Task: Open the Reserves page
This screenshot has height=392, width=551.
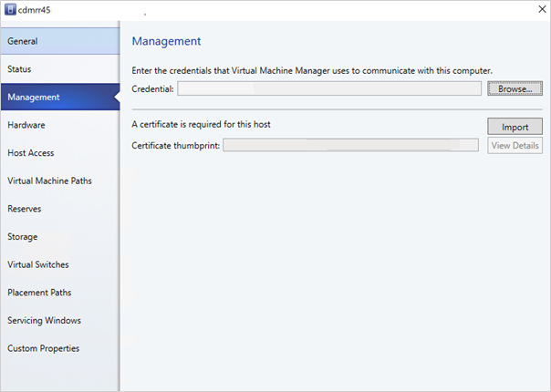Action: (60, 209)
